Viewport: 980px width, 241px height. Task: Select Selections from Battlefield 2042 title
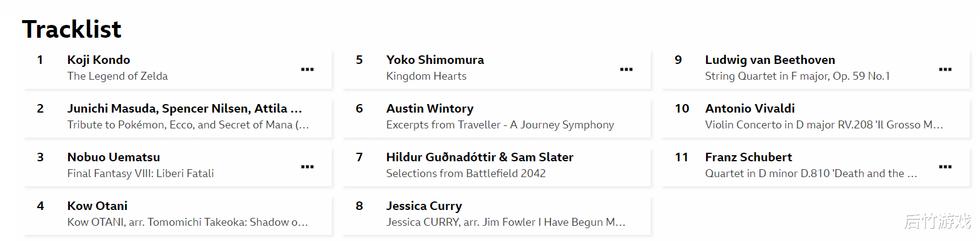tap(465, 173)
